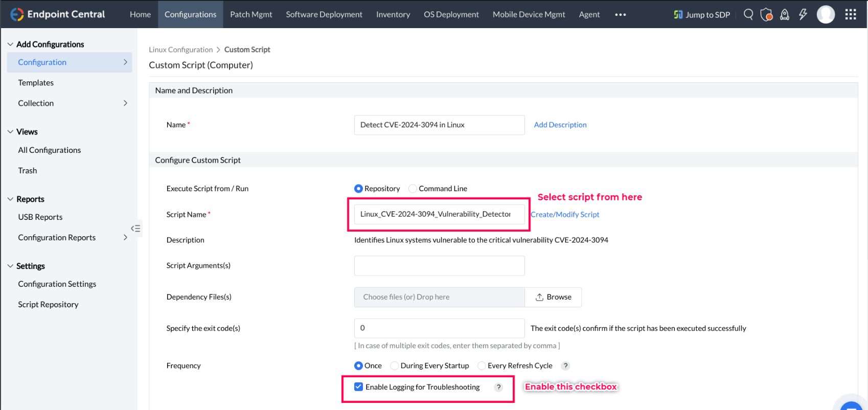
Task: Collapse the Add Configurations section
Action: tap(10, 44)
